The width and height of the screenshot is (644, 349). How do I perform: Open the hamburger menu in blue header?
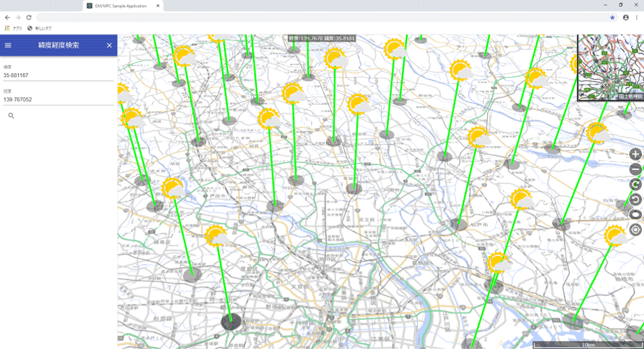click(8, 45)
